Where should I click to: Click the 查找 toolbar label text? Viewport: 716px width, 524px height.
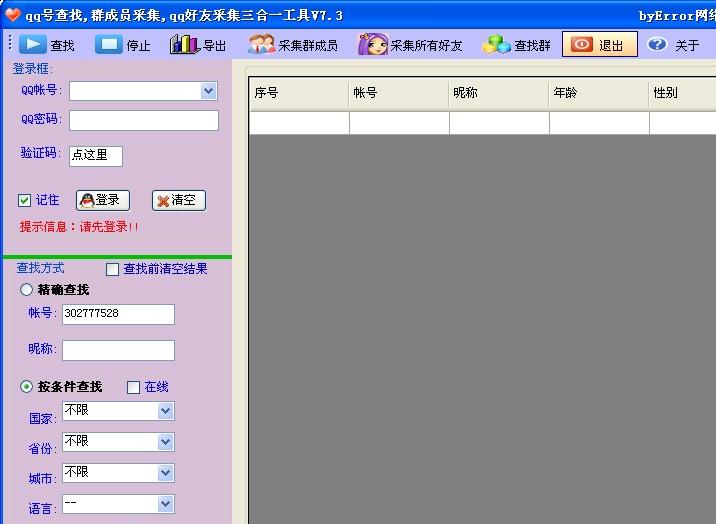point(62,46)
